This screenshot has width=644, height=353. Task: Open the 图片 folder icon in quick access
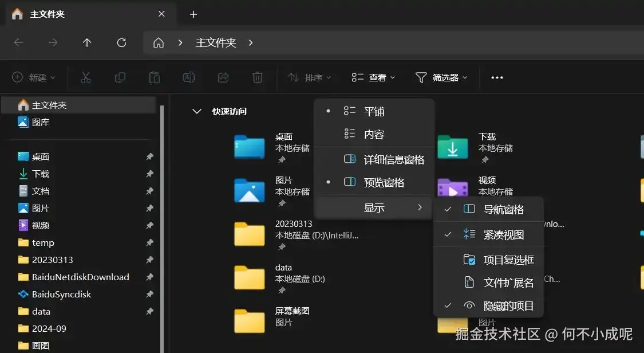pos(250,190)
